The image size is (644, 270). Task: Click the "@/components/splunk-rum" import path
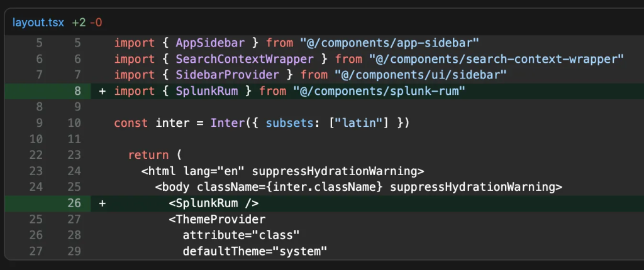click(x=379, y=92)
